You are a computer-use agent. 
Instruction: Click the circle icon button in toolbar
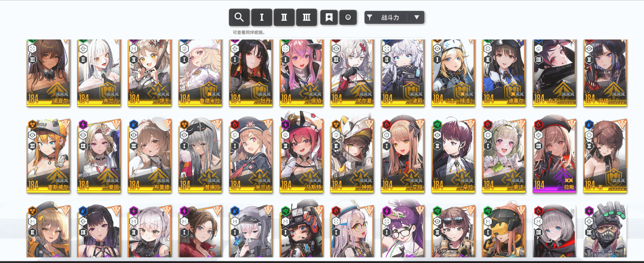tap(348, 17)
